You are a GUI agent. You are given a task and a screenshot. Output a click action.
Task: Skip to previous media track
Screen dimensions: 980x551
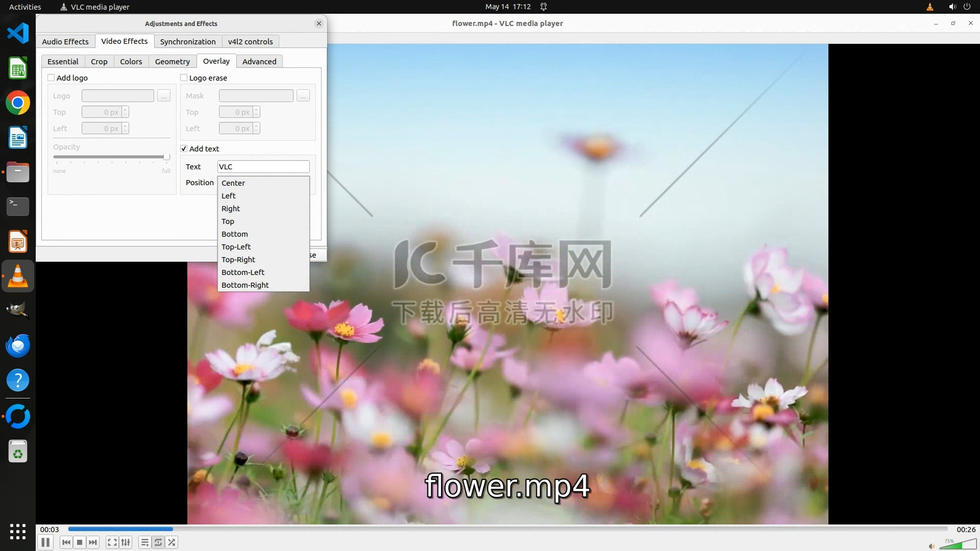pos(66,542)
